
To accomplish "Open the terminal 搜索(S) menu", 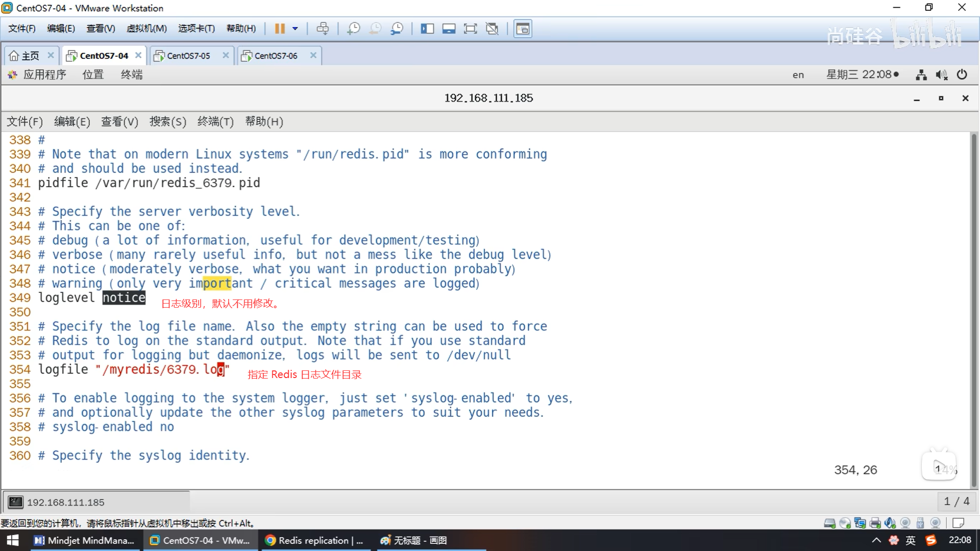I will click(x=167, y=121).
